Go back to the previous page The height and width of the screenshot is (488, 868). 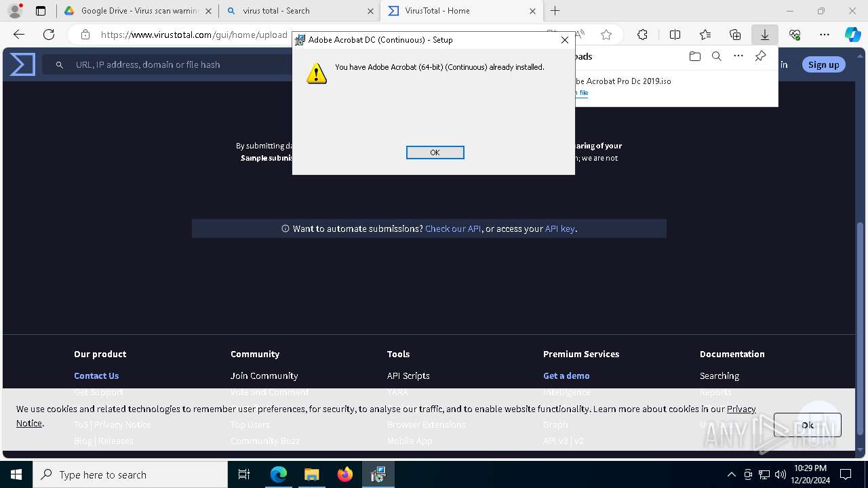[x=19, y=35]
